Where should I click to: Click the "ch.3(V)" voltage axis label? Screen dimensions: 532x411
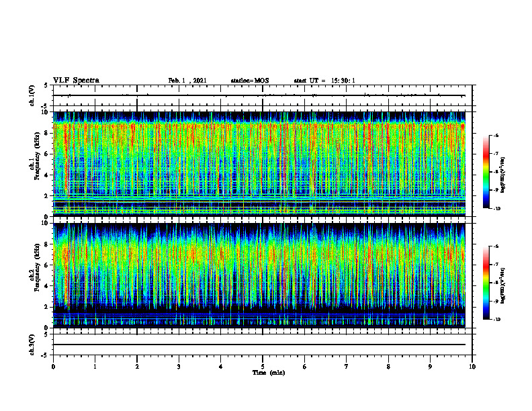[32, 345]
